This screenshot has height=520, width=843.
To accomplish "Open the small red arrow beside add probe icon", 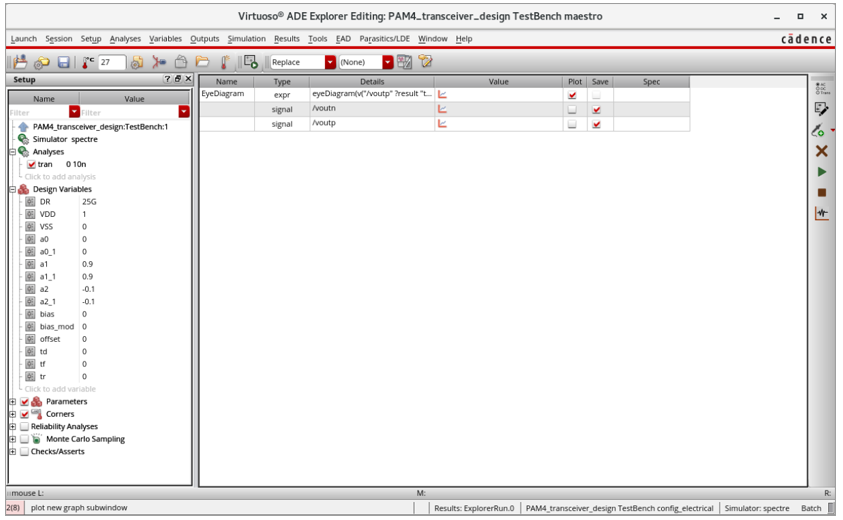I will (832, 131).
